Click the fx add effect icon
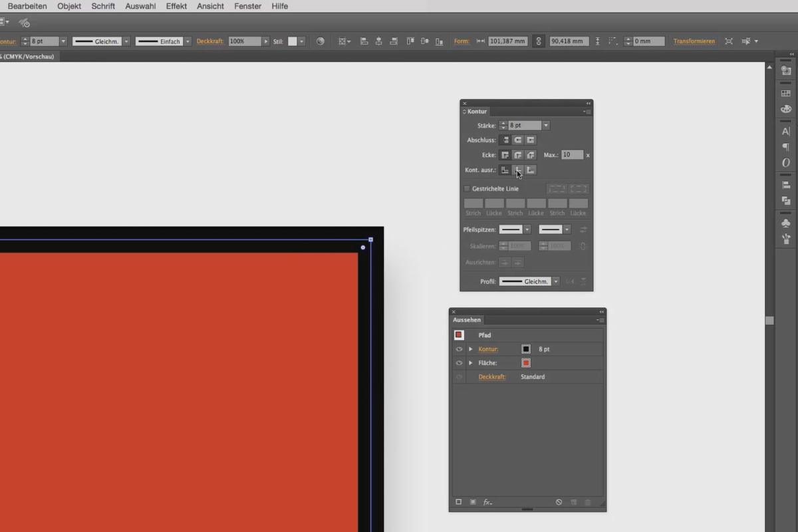The width and height of the screenshot is (798, 532). pos(487,502)
